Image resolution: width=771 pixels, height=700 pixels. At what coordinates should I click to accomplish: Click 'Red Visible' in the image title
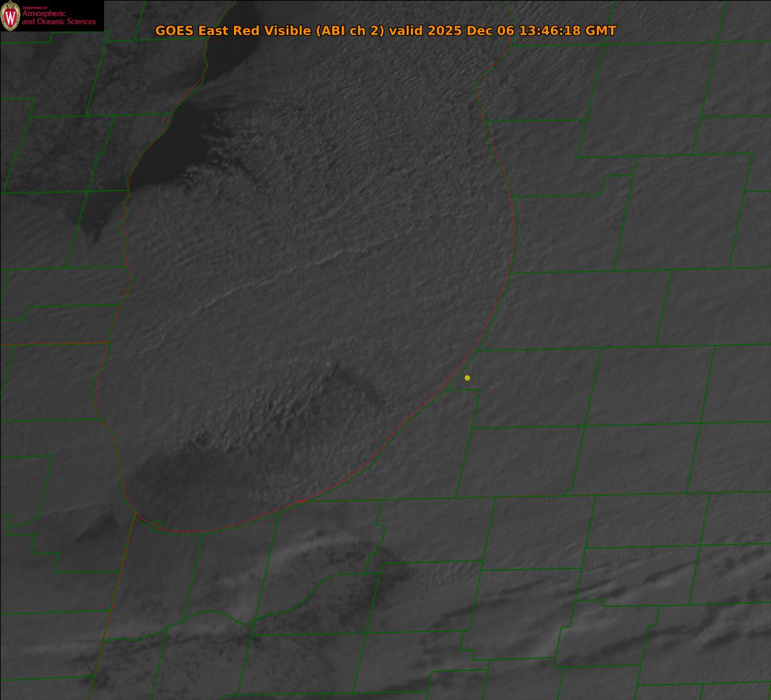pyautogui.click(x=270, y=31)
